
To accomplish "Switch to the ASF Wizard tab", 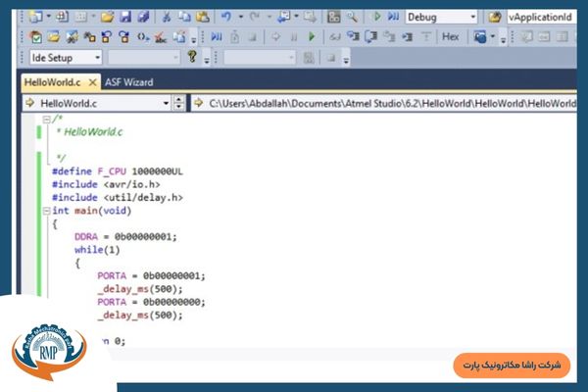I will coord(128,81).
